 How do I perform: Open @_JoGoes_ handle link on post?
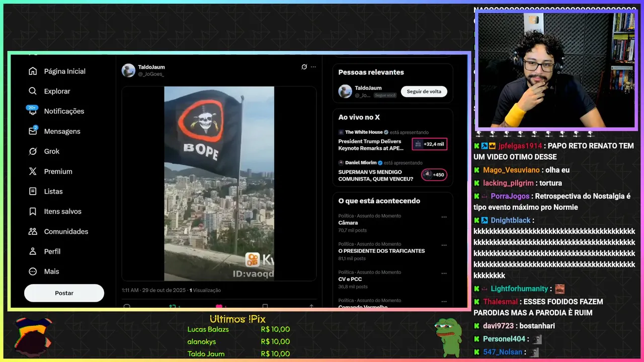point(151,74)
